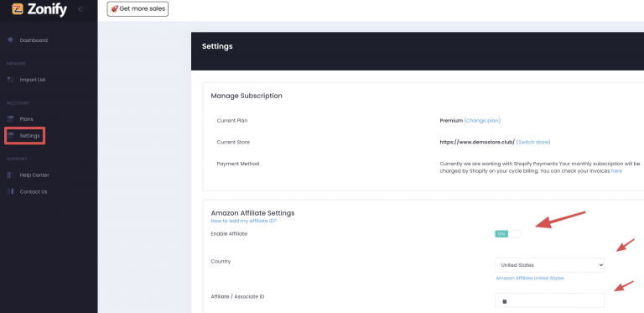Image resolution: width=644 pixels, height=313 pixels.
Task: Click the Import List icon
Action: pos(11,80)
